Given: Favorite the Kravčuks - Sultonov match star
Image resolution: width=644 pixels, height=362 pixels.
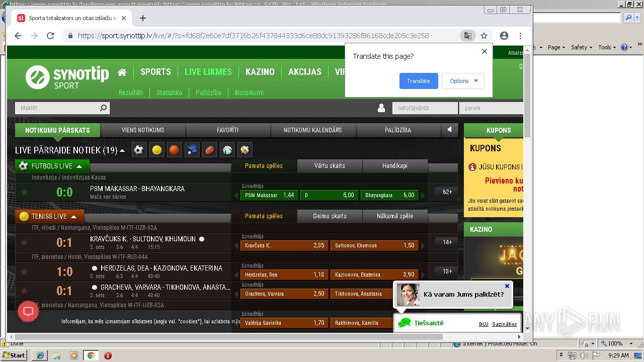Looking at the screenshot, I should click(x=24, y=242).
